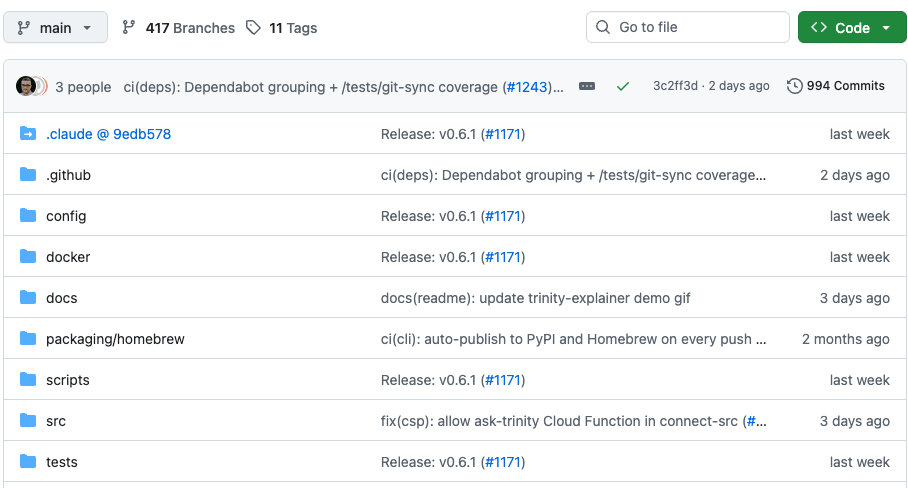908x488 pixels.
Task: Open the .github folder
Action: tap(68, 175)
